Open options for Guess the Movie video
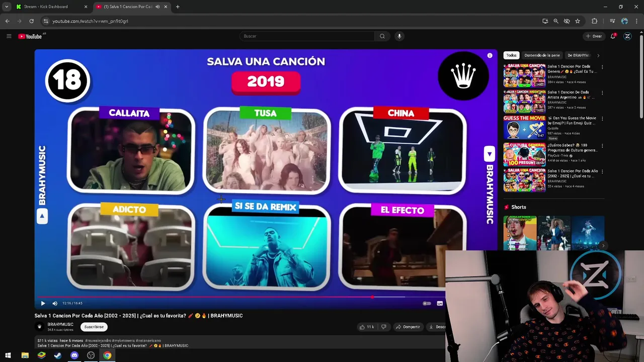 click(x=602, y=119)
